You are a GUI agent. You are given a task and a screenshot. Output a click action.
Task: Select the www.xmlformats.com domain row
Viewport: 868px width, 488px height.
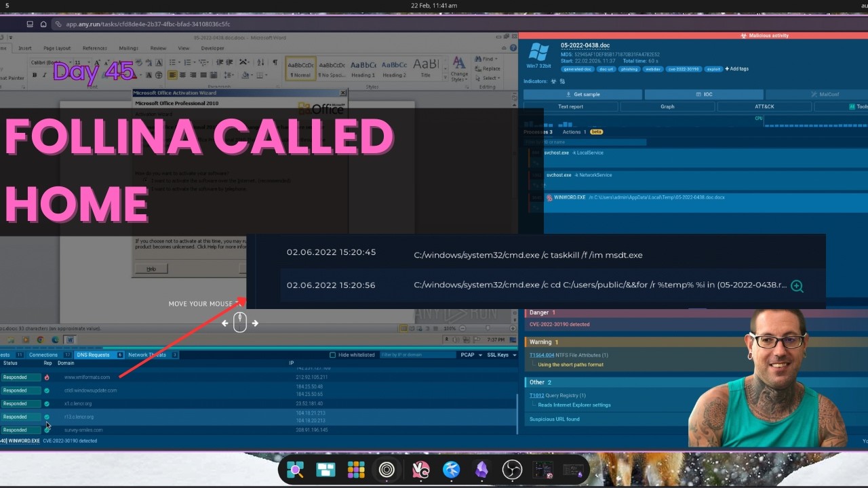tap(258, 377)
